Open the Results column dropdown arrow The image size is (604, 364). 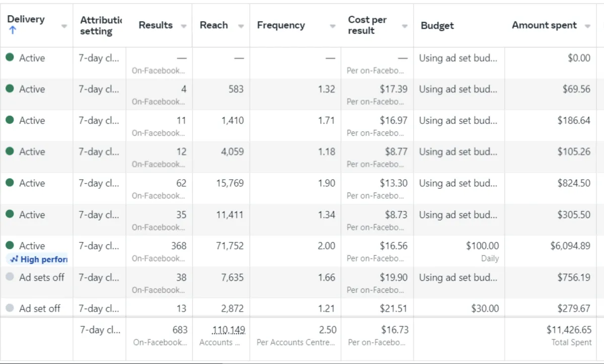tap(184, 26)
